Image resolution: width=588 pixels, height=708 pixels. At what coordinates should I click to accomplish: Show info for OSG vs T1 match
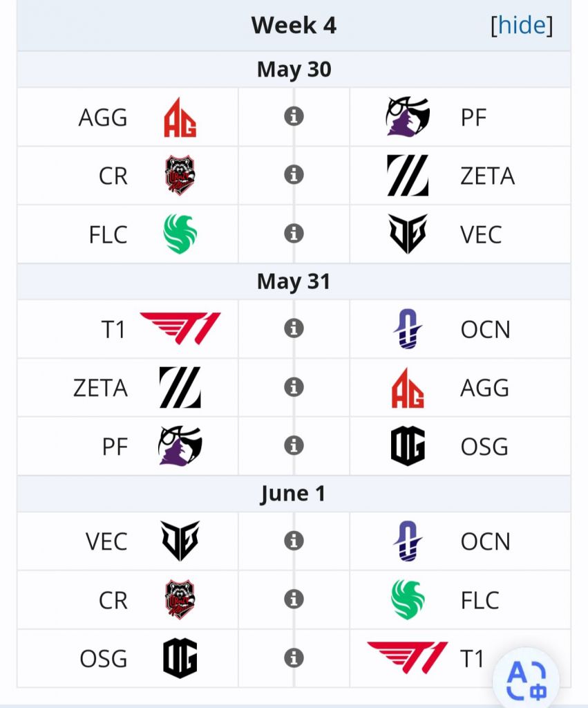pos(294,658)
